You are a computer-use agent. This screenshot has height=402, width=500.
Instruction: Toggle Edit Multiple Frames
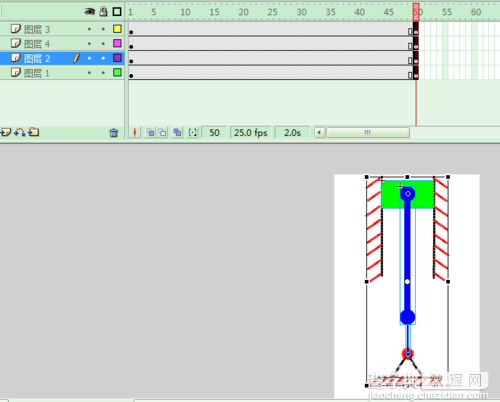click(177, 133)
